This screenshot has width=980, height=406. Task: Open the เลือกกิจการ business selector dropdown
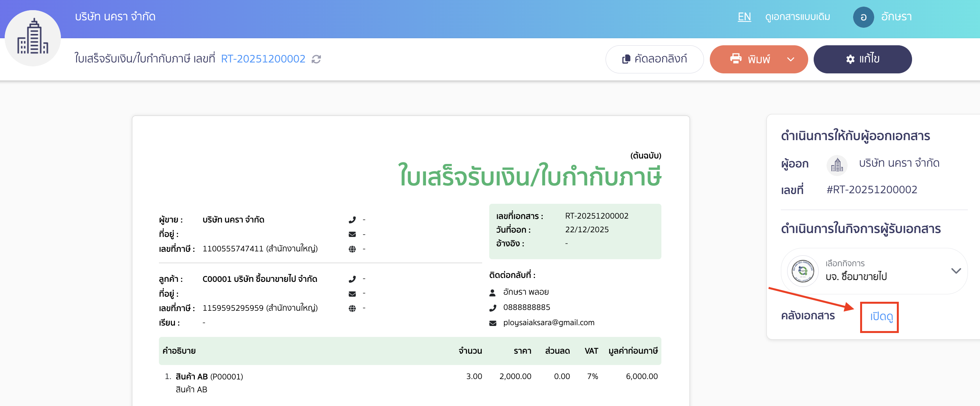[x=871, y=271]
